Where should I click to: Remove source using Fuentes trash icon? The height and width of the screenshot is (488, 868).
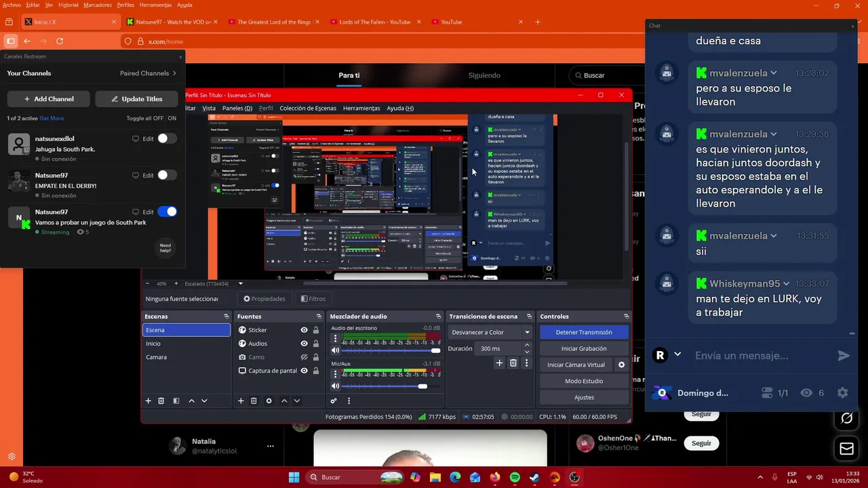(x=254, y=401)
